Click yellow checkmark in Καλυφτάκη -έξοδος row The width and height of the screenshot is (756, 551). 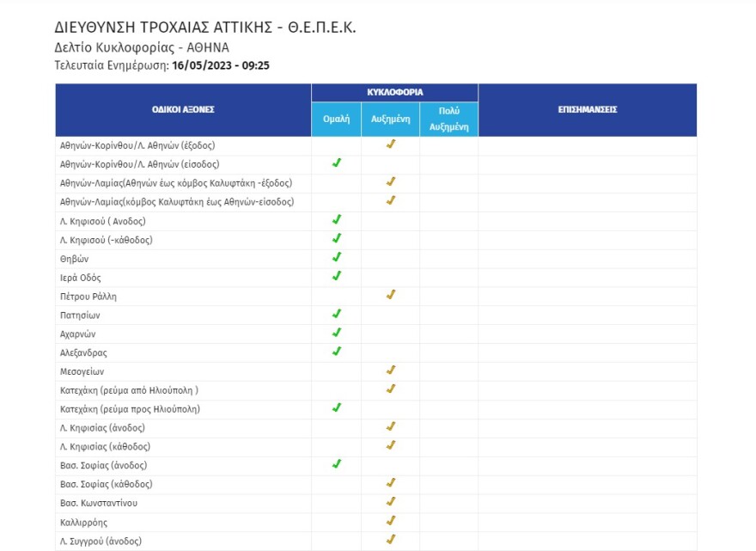tap(391, 181)
